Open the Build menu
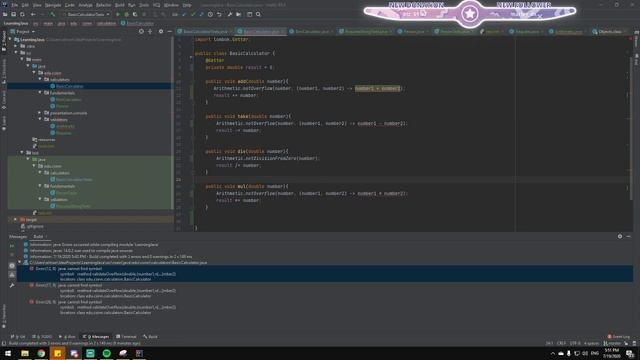The height and width of the screenshot is (360, 640). pyautogui.click(x=120, y=5)
